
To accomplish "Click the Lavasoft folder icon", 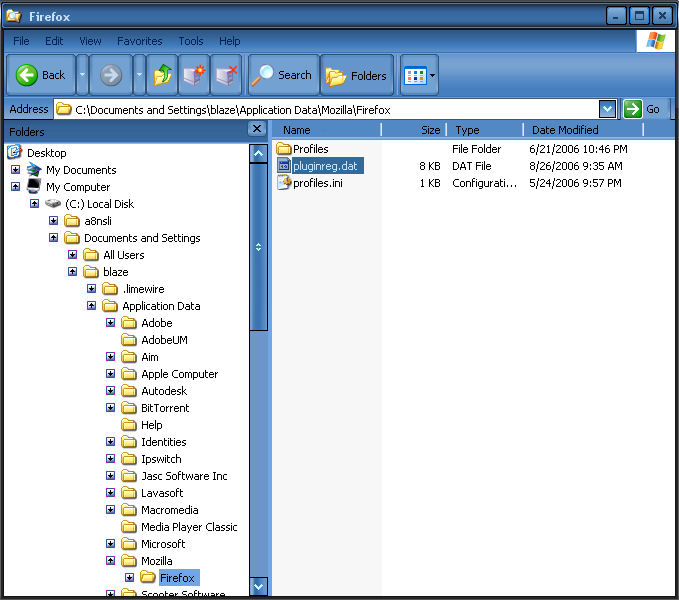I will point(129,493).
